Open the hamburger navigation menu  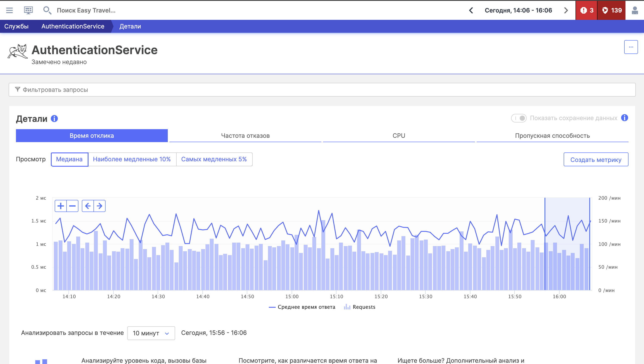[x=9, y=10]
